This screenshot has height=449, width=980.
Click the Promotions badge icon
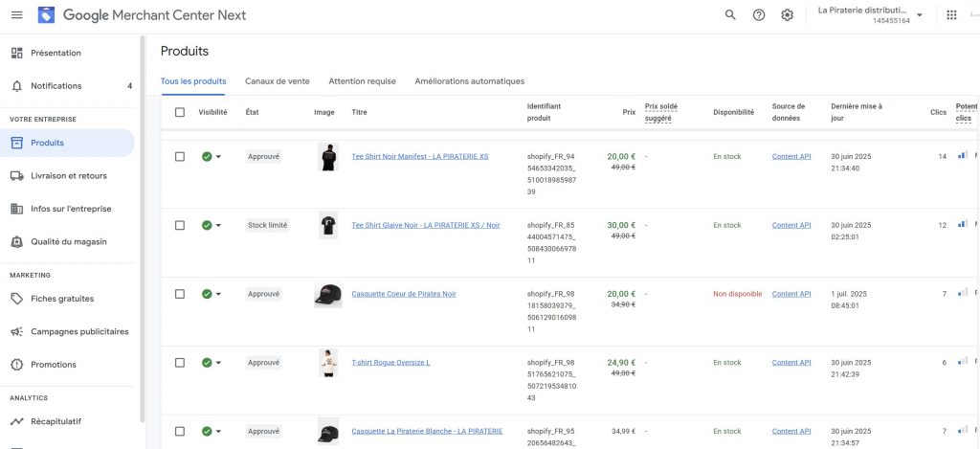click(x=17, y=365)
